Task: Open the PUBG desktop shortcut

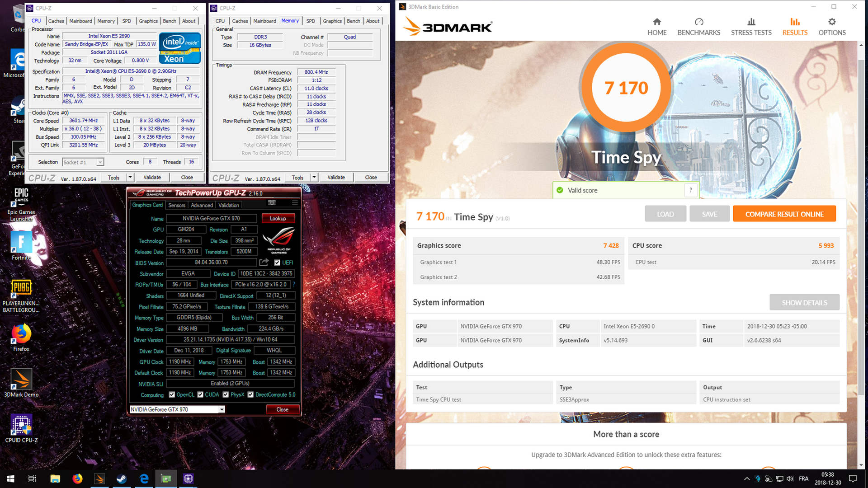Action: point(21,296)
